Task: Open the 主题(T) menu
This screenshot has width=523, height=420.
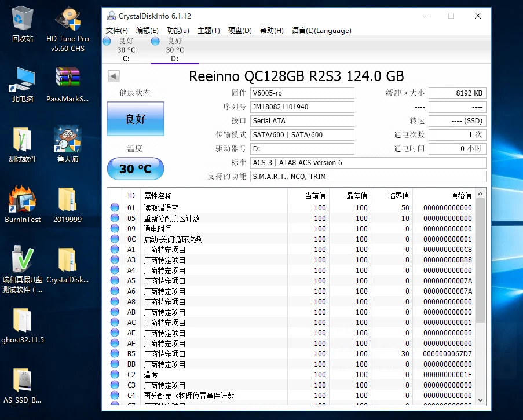Action: pos(209,31)
